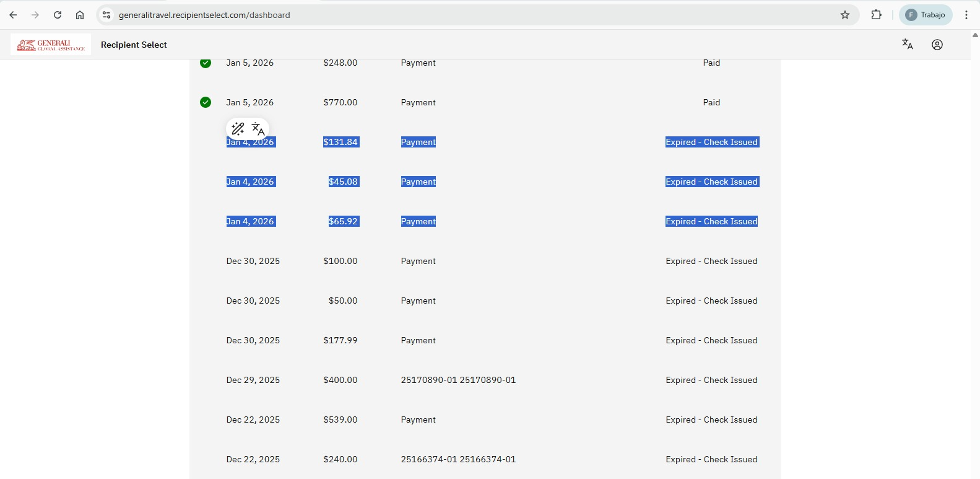Click Jan 5, 2026 date of $770.00 row
Image resolution: width=980 pixels, height=479 pixels.
[x=250, y=102]
